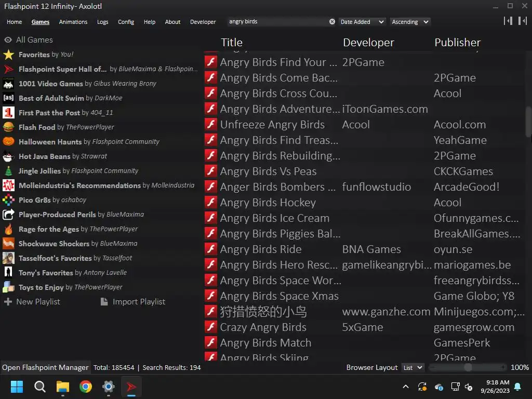Click Tasselfoot's Favorites avatar icon
The height and width of the screenshot is (399, 532).
[8, 258]
